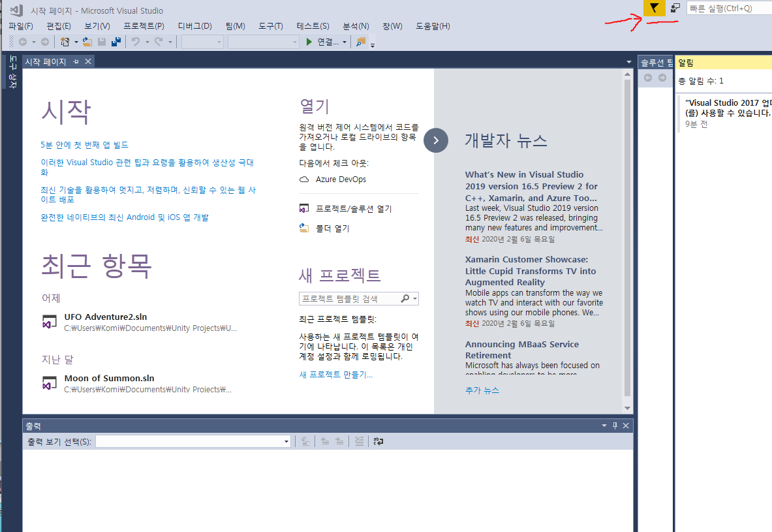Click the scrollbar down arrow on start page

627,408
